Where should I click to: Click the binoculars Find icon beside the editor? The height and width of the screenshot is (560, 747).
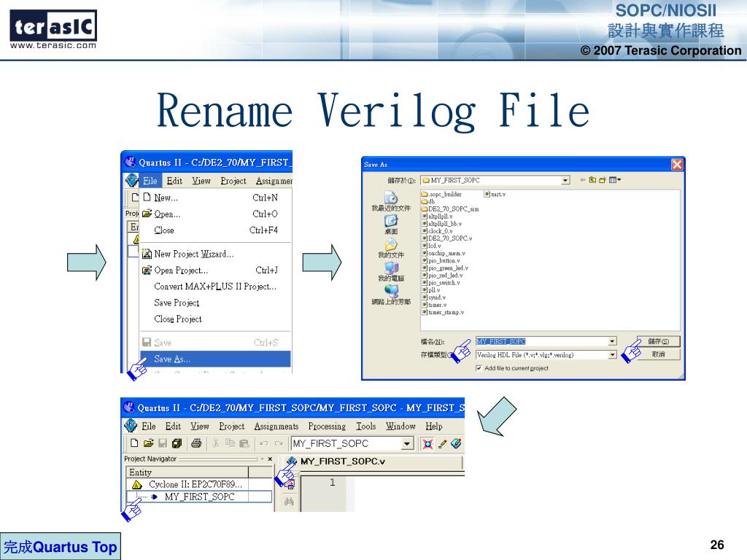(289, 502)
